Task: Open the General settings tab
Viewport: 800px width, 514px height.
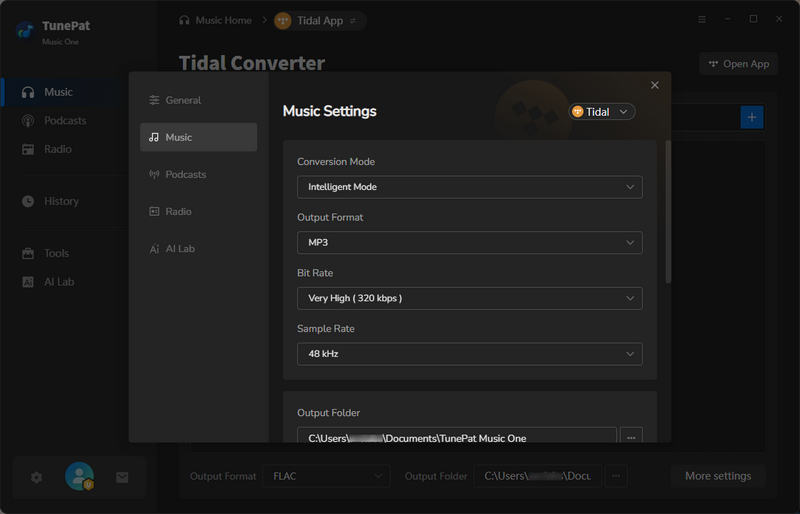Action: click(x=198, y=100)
